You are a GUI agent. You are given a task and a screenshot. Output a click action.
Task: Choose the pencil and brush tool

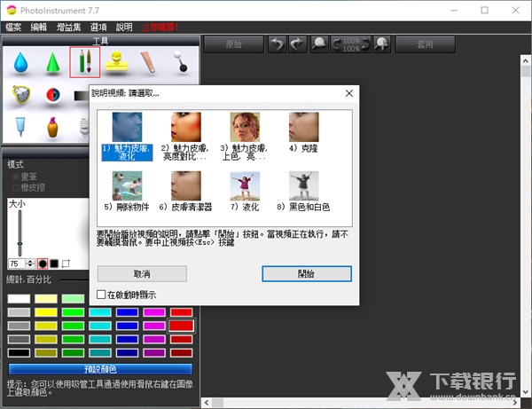[84, 62]
